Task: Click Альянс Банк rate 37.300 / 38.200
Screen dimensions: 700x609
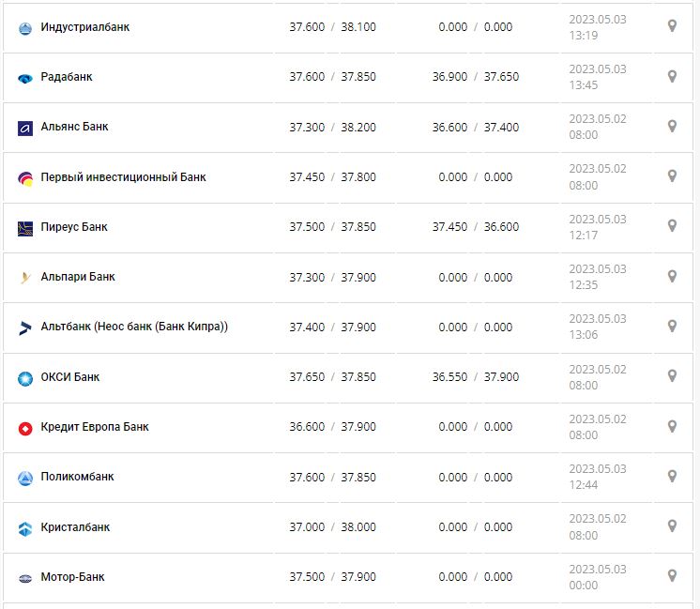Action: 332,128
